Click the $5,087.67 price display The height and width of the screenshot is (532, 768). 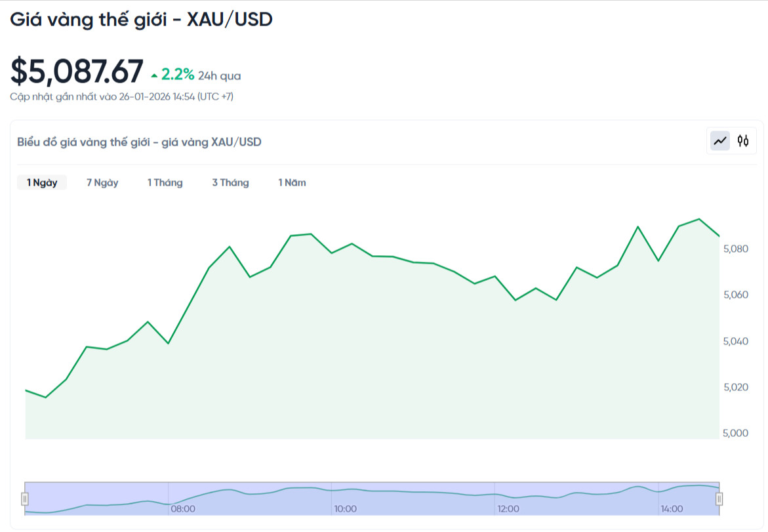click(x=77, y=70)
